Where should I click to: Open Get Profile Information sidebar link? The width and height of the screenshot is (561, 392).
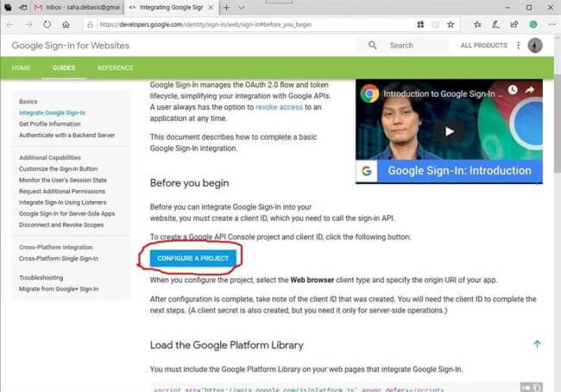(50, 123)
